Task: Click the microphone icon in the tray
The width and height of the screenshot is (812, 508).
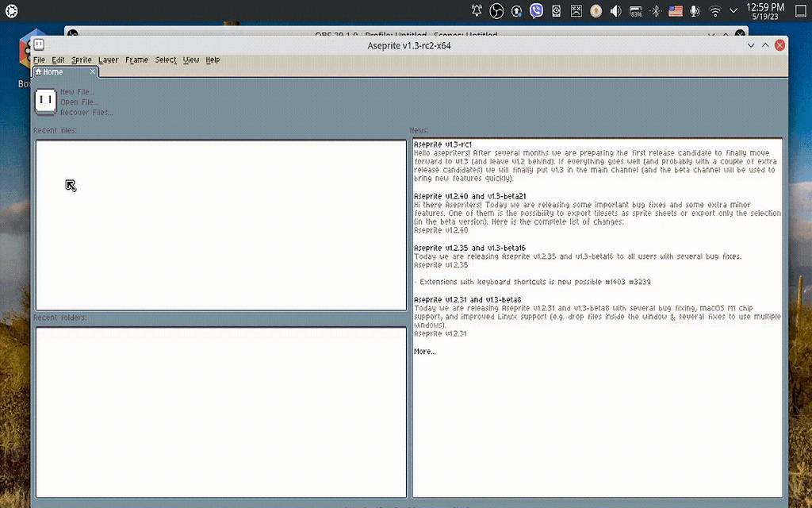Action: [694, 10]
